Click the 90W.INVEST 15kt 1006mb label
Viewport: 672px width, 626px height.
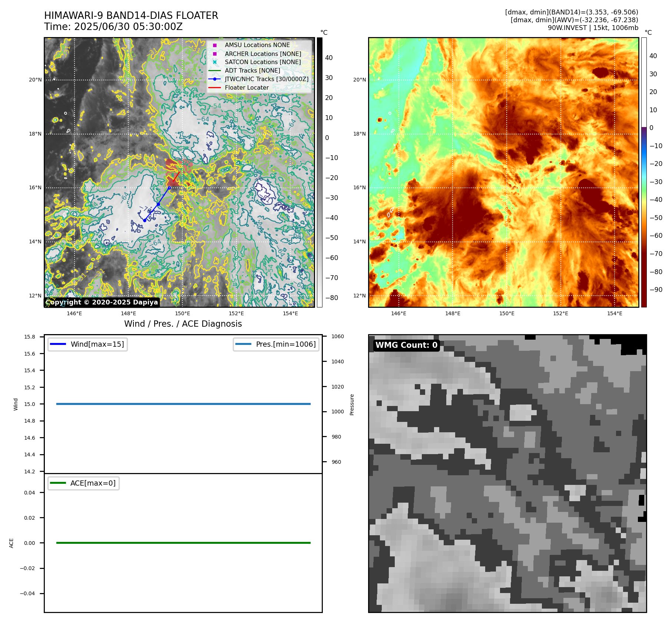(593, 28)
